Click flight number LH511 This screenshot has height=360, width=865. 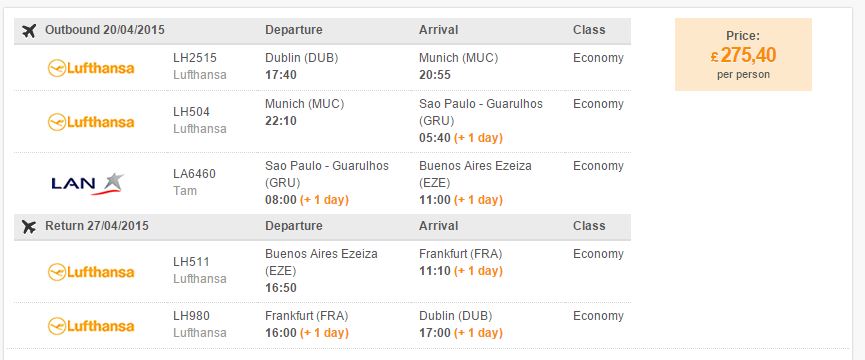tap(191, 262)
